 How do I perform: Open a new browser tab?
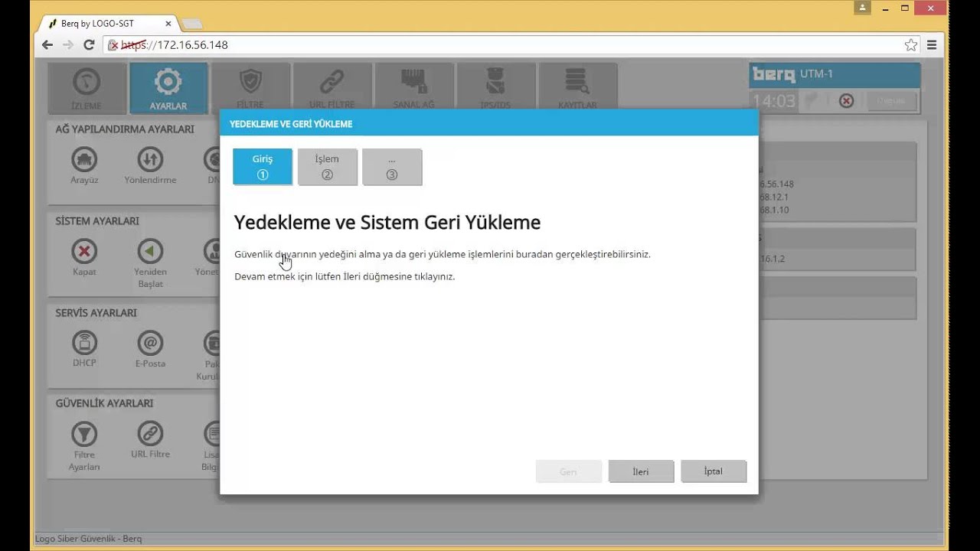tap(191, 24)
